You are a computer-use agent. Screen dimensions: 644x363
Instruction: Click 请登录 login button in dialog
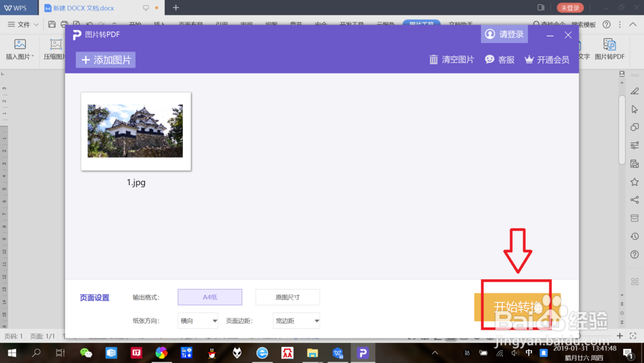(504, 34)
